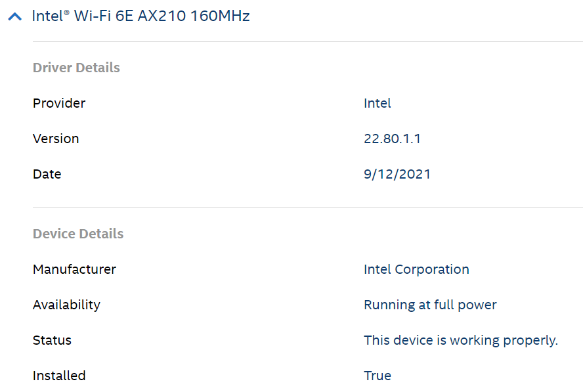Click the Status label
Viewport: 583px width, 392px height.
(x=51, y=340)
